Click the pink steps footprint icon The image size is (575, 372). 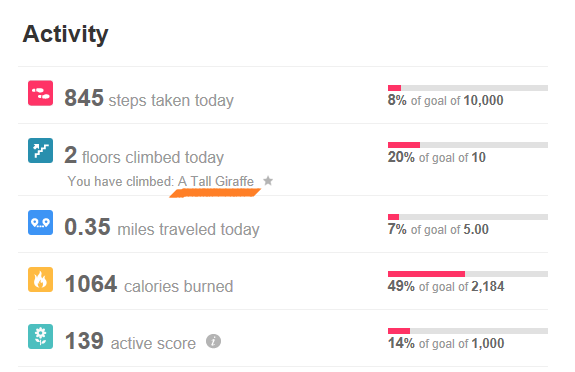point(40,93)
